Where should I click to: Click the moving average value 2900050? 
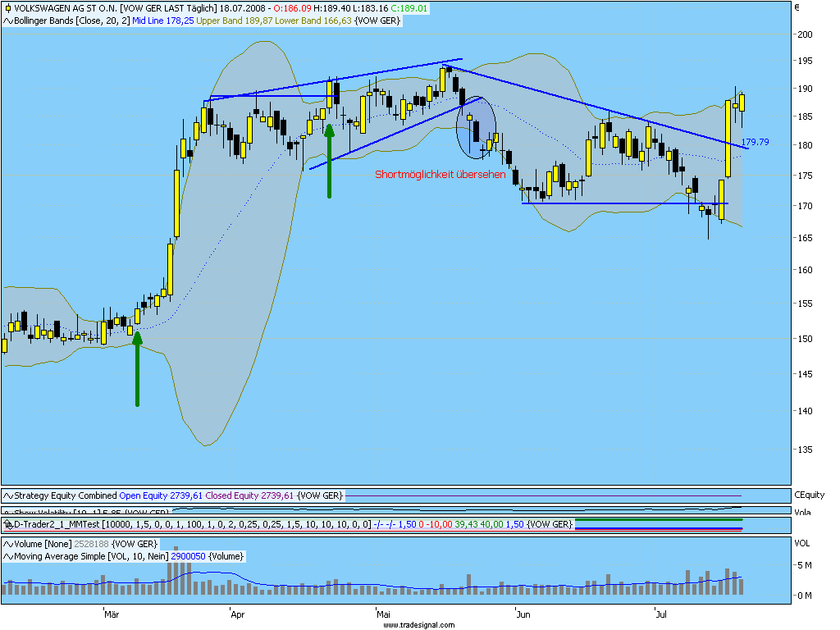pos(188,557)
